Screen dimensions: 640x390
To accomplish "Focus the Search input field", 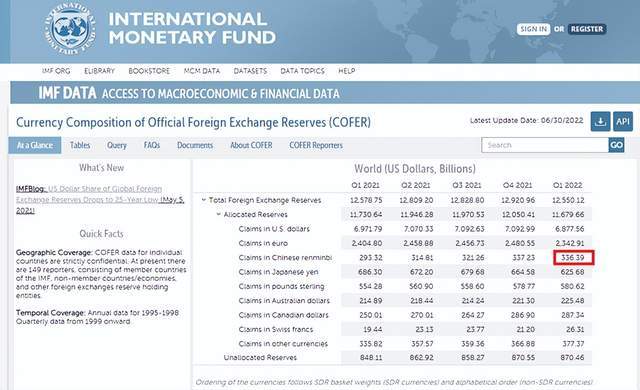I will 545,145.
